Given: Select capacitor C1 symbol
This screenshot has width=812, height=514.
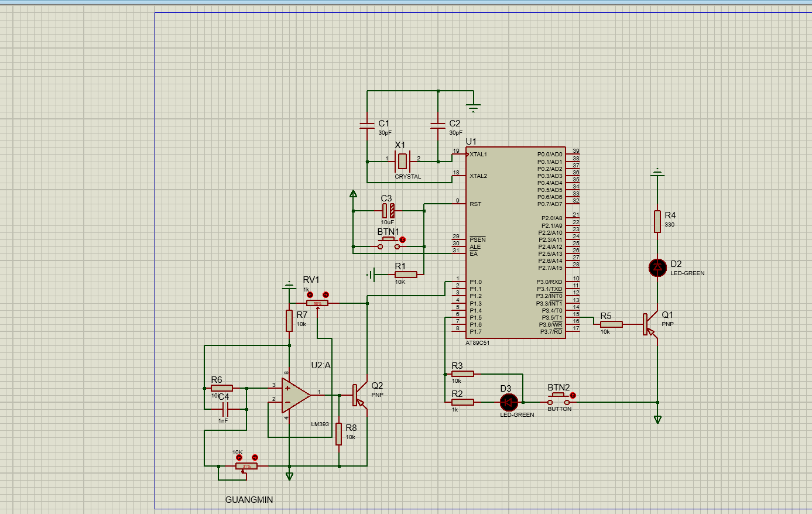Looking at the screenshot, I should 367,125.
